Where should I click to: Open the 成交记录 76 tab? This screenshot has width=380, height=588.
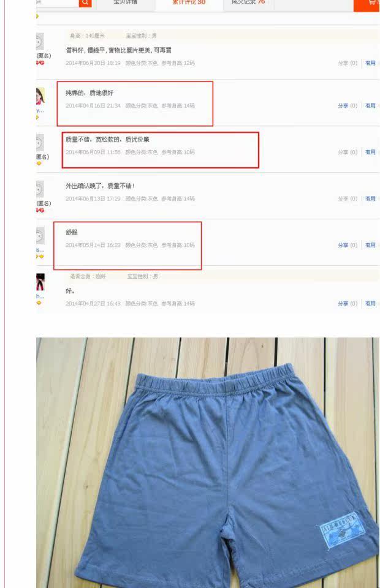[x=248, y=4]
